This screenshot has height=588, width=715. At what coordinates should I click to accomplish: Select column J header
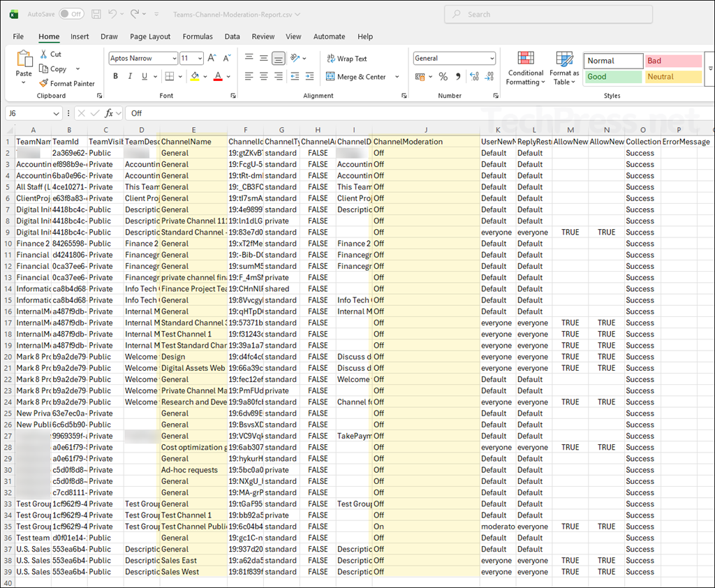[x=425, y=130]
